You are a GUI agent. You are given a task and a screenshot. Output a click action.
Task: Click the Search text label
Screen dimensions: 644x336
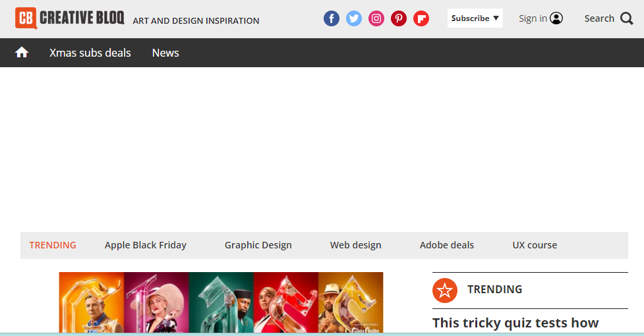click(x=599, y=18)
